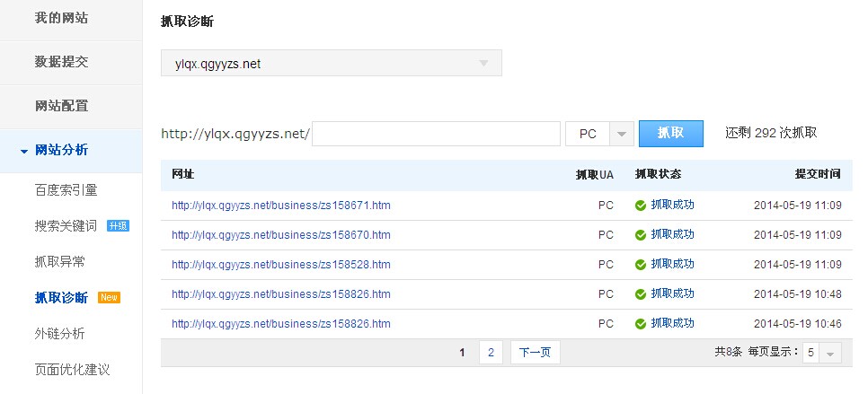This screenshot has height=394, width=868.
Task: Change the 每页显示 items-per-page dropdown
Action: pyautogui.click(x=822, y=353)
